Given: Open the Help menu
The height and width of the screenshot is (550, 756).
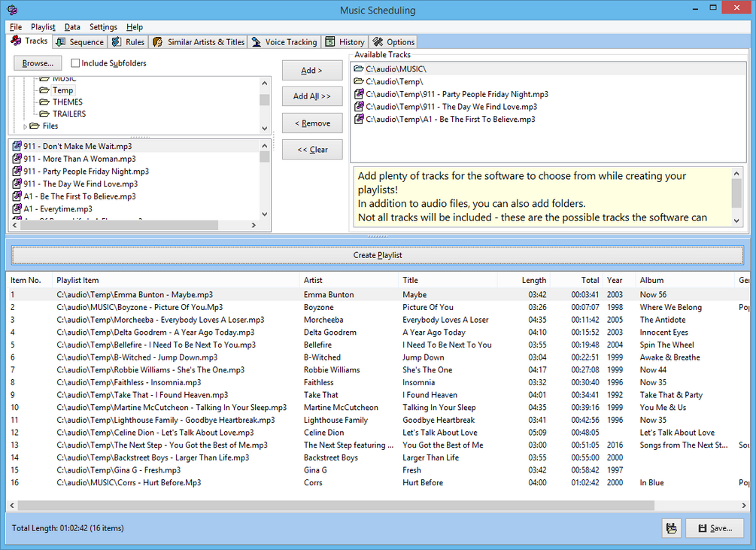Looking at the screenshot, I should tap(135, 27).
